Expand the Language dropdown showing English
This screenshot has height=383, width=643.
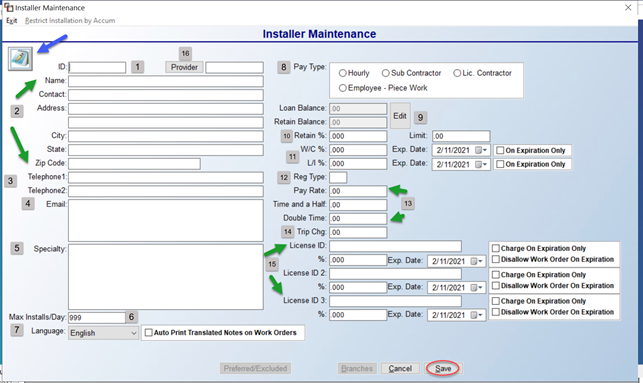pyautogui.click(x=134, y=333)
